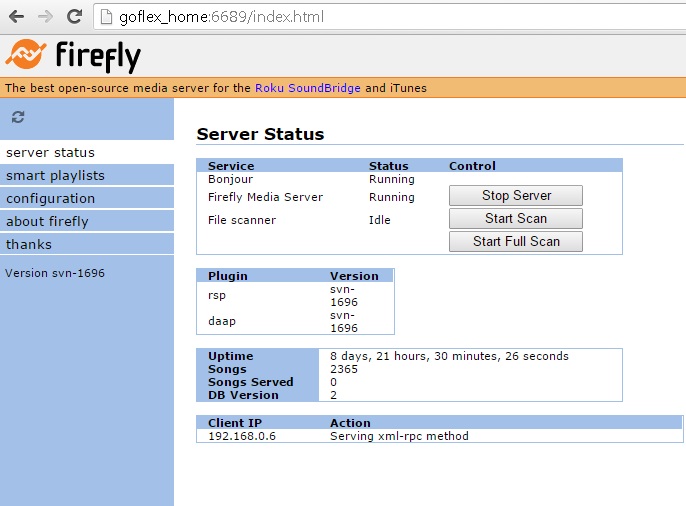Click the browser back arrow
The width and height of the screenshot is (686, 506).
[17, 17]
